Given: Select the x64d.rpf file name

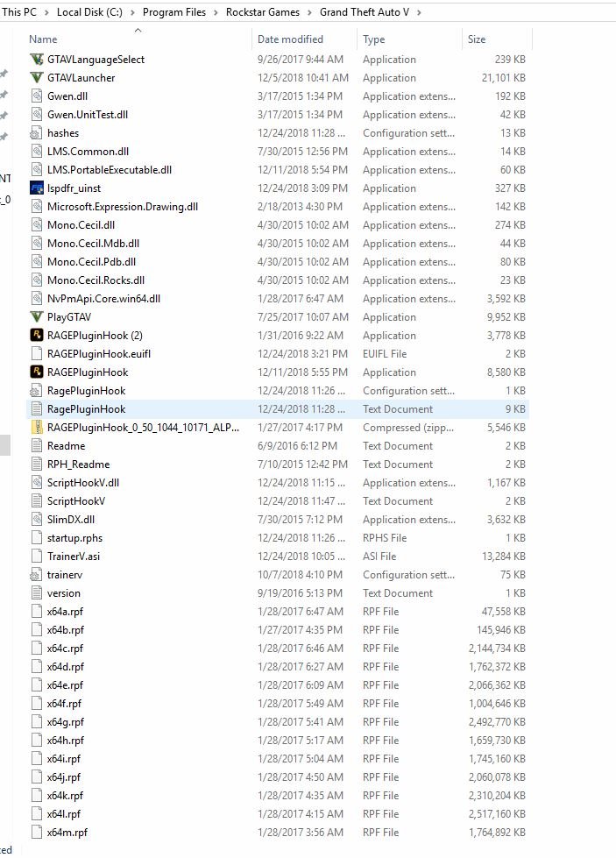Looking at the screenshot, I should coord(66,666).
